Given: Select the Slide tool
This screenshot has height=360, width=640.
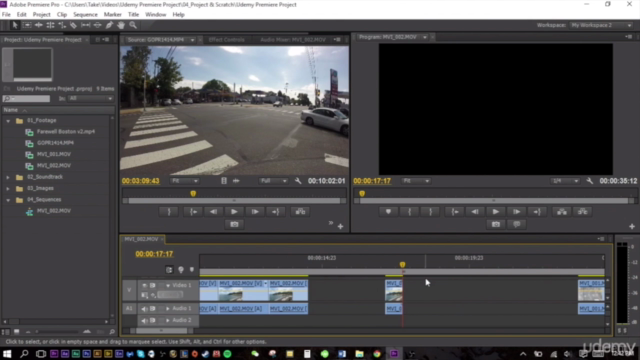Looking at the screenshot, I should (x=97, y=25).
